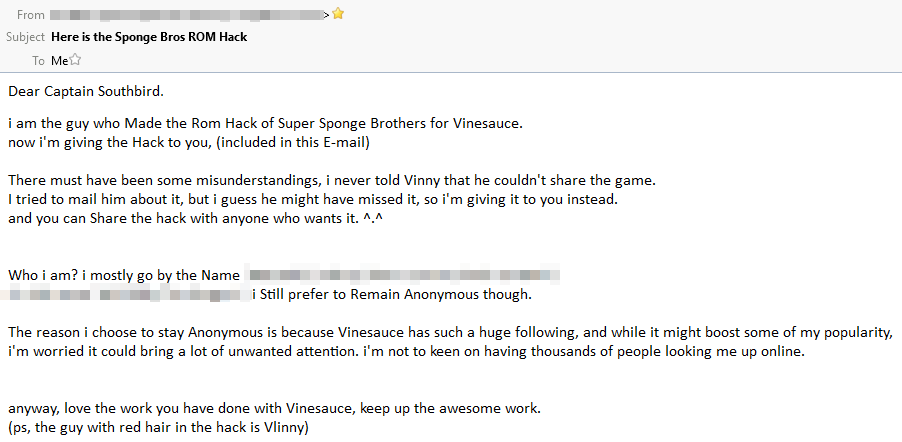Click the 'The reason i choose to stay Anonymous' line
902x442 pixels.
(x=450, y=333)
